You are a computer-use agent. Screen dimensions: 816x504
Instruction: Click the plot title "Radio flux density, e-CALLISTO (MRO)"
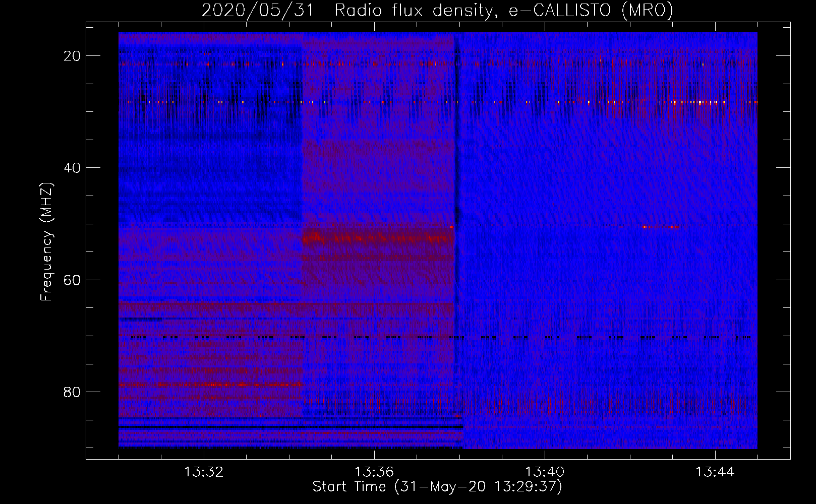click(x=504, y=10)
